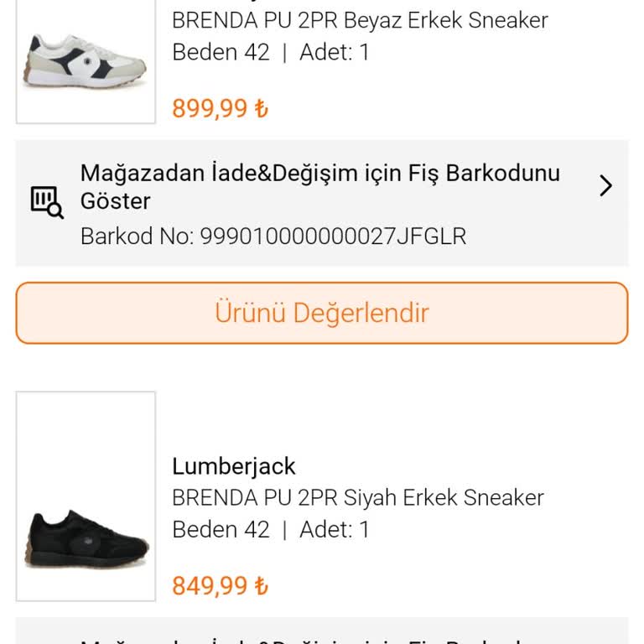Tap barcode number 999010000000027JFGLR
The width and height of the screenshot is (644, 644).
coord(333,236)
